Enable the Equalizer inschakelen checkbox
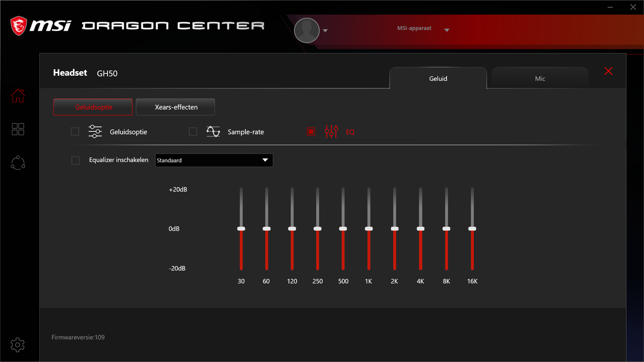The image size is (644, 362). (75, 160)
